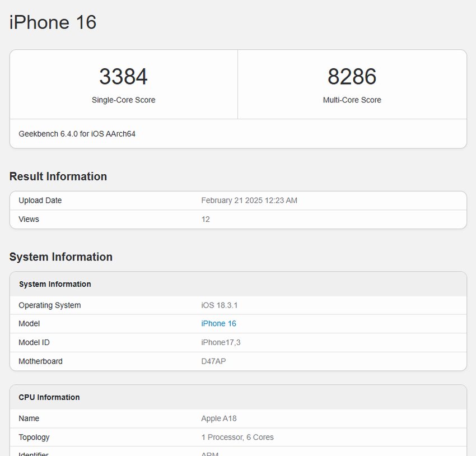This screenshot has height=456, width=476.
Task: Click the February 21 2025 upload timestamp
Action: click(x=249, y=200)
